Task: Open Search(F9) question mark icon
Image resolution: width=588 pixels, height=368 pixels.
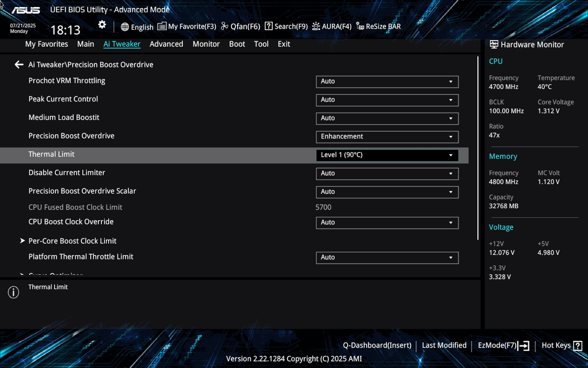Action: click(269, 26)
